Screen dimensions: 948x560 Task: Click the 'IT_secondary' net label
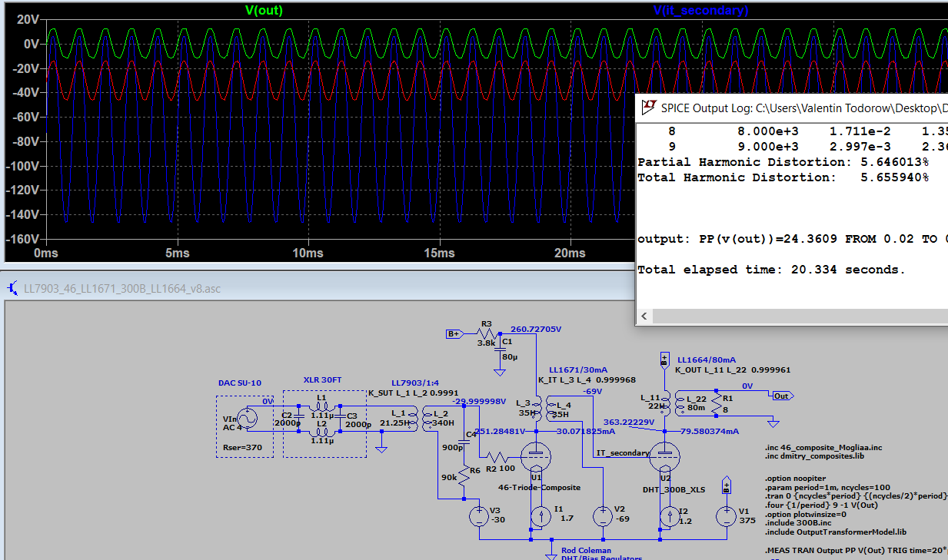click(x=624, y=453)
